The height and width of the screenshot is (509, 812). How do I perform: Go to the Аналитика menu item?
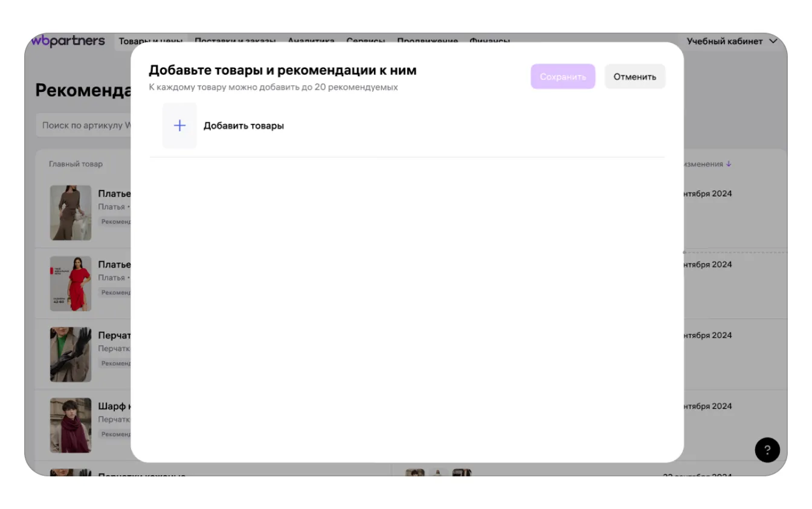point(311,40)
